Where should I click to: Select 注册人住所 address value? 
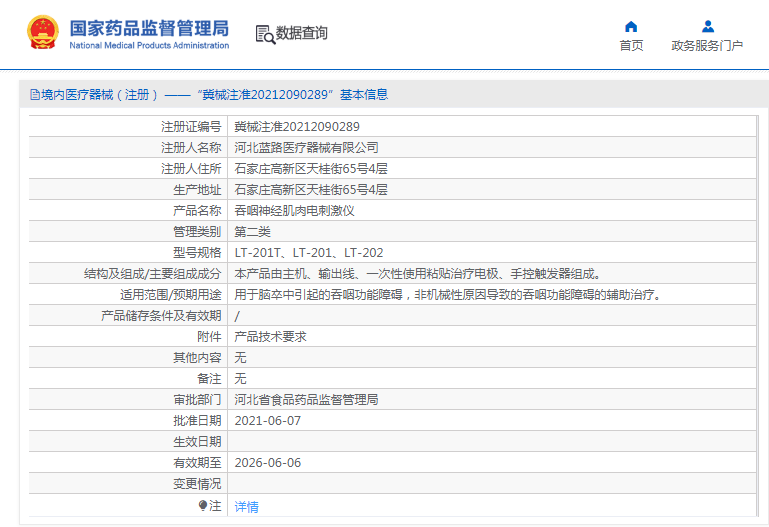tap(311, 169)
